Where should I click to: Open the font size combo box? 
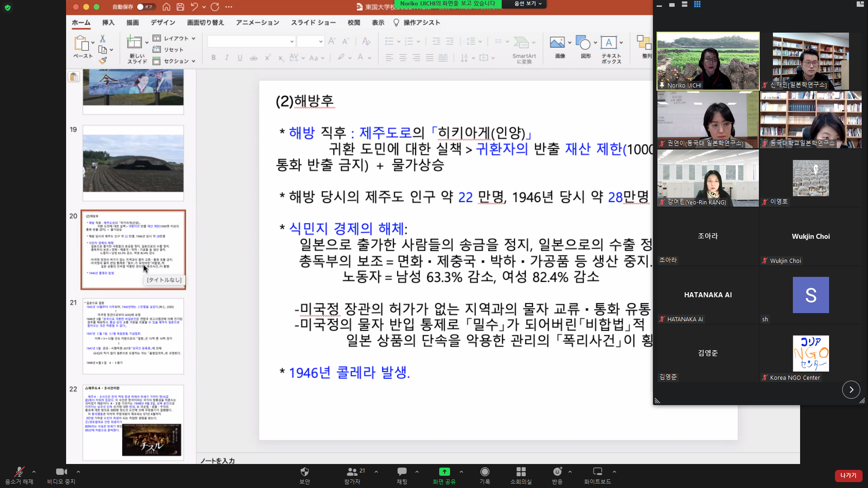click(x=311, y=42)
